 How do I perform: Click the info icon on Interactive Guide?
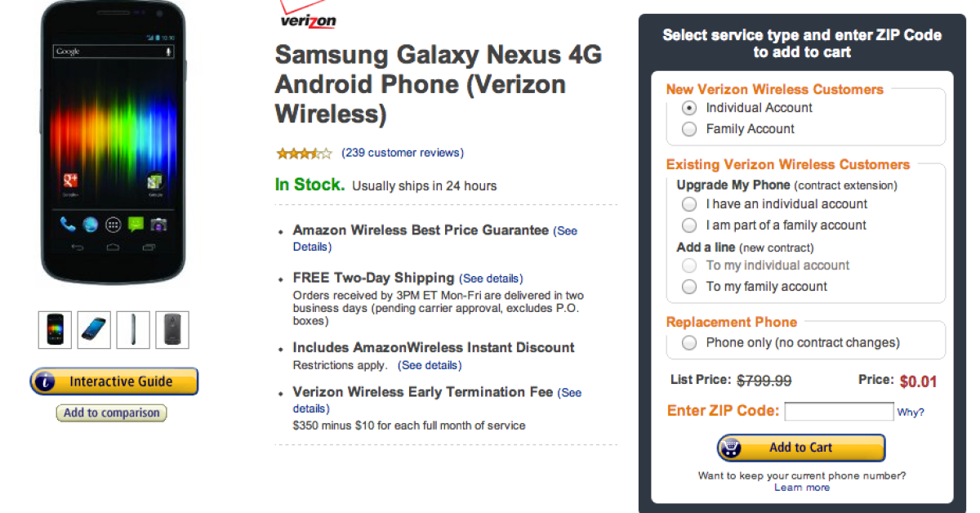coord(47,381)
